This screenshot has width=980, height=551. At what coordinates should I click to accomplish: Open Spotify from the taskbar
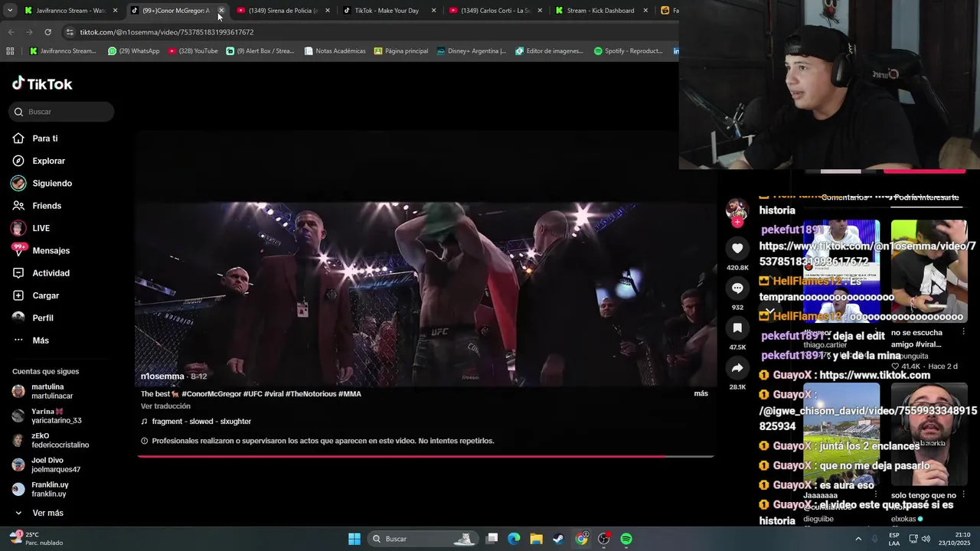click(x=626, y=539)
